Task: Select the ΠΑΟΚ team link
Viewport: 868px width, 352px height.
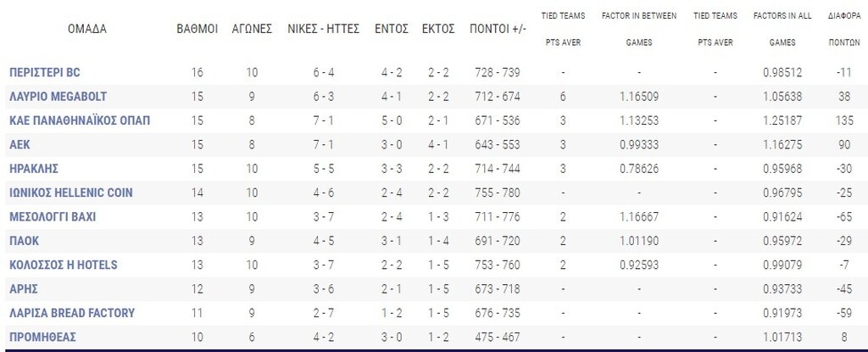Action: click(x=25, y=241)
